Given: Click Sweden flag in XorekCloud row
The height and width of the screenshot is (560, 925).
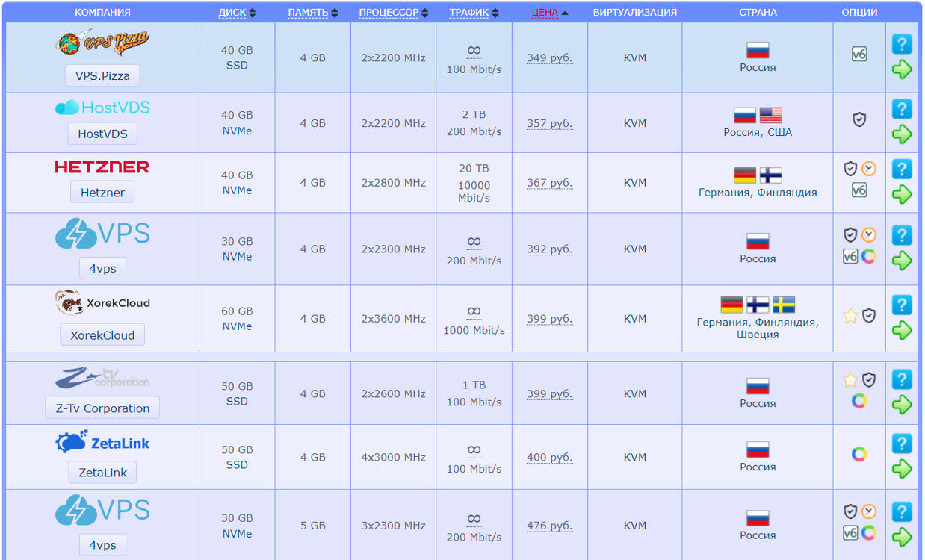Looking at the screenshot, I should (784, 305).
